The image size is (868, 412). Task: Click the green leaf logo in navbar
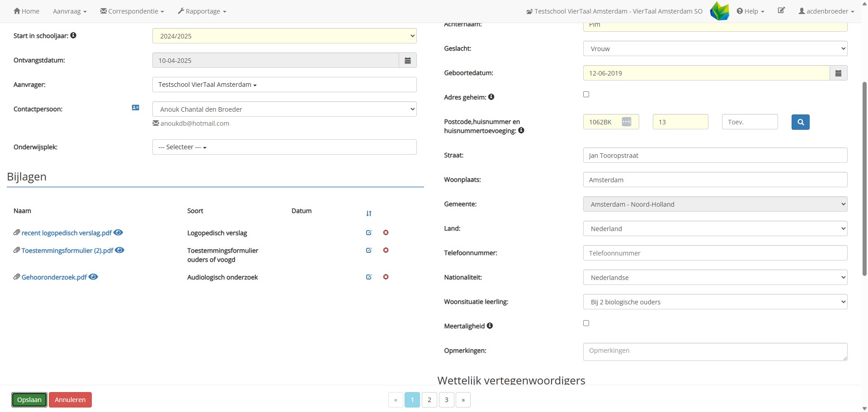(720, 11)
